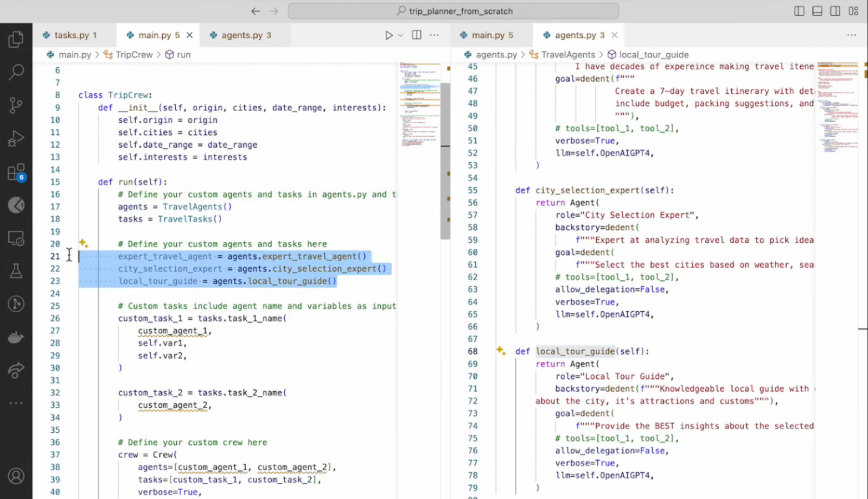The image size is (868, 499).
Task: Click 'tasks = TravelTasks()' code line
Action: (x=170, y=219)
